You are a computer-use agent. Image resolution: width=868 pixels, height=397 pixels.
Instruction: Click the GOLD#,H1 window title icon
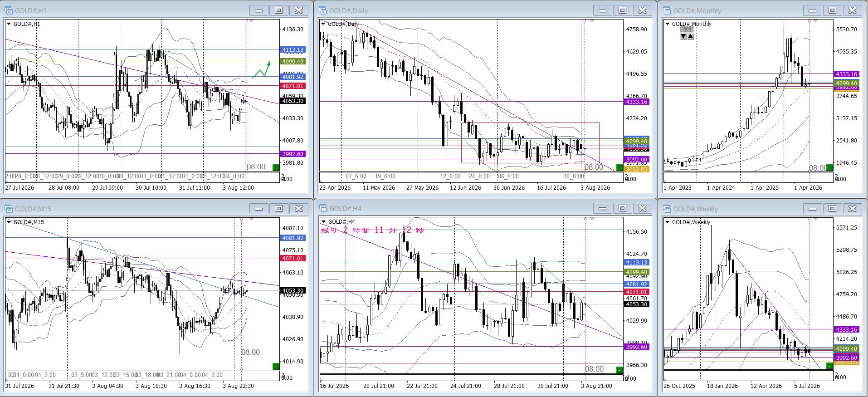pyautogui.click(x=9, y=10)
